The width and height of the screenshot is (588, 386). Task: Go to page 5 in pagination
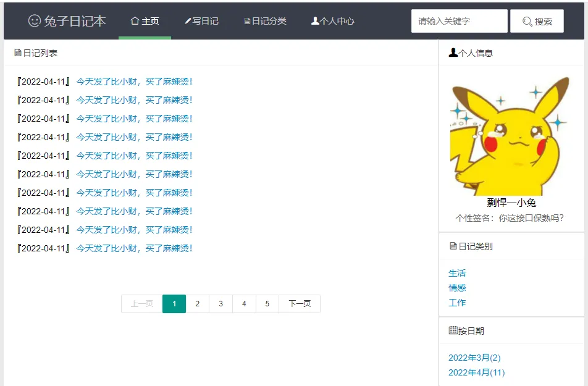pos(267,303)
